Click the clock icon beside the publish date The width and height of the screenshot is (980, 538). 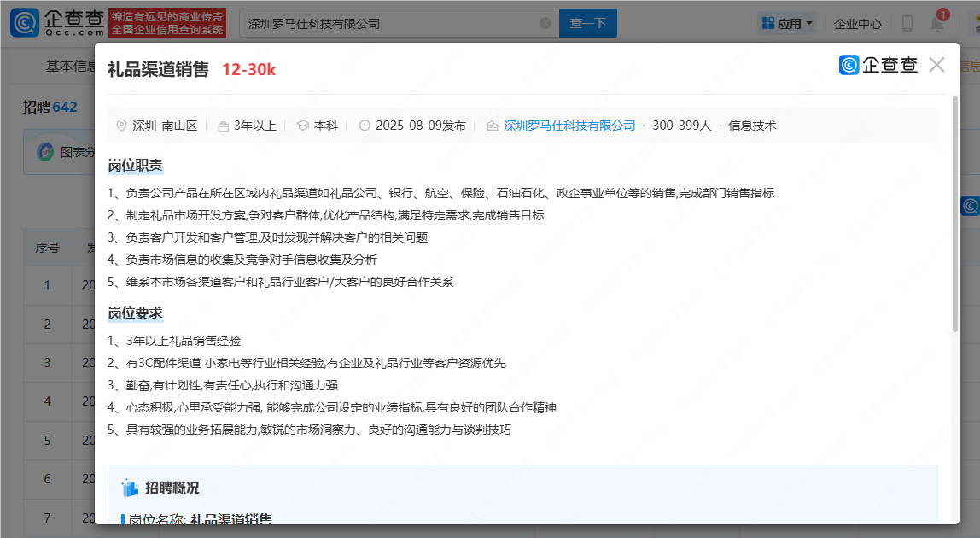tap(364, 125)
